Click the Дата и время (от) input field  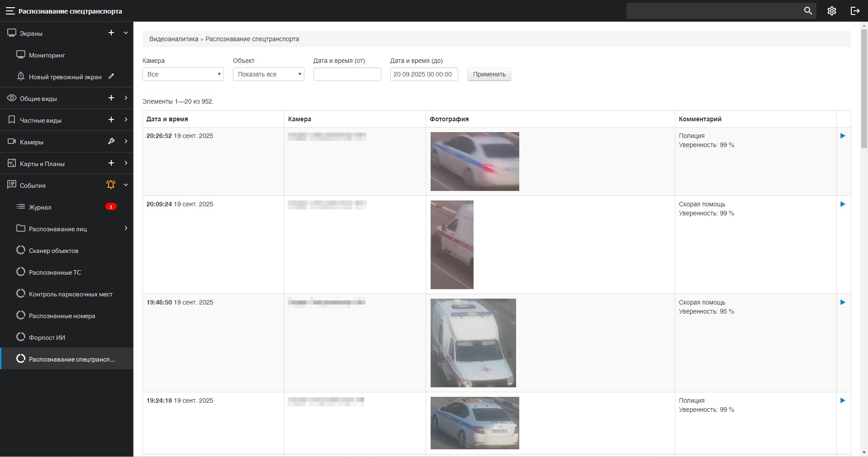[347, 74]
